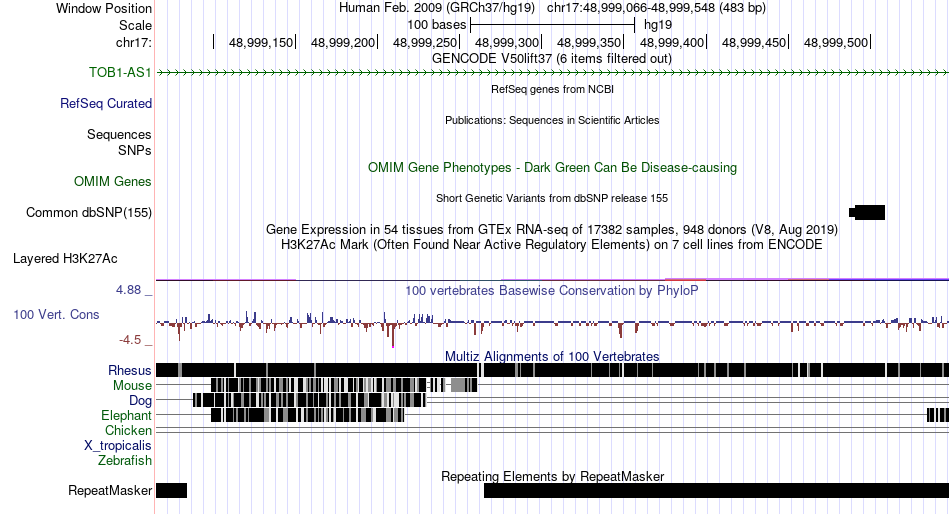This screenshot has height=514, width=950.
Task: Click the GENCODE V50lift37 track title
Action: tap(552, 59)
